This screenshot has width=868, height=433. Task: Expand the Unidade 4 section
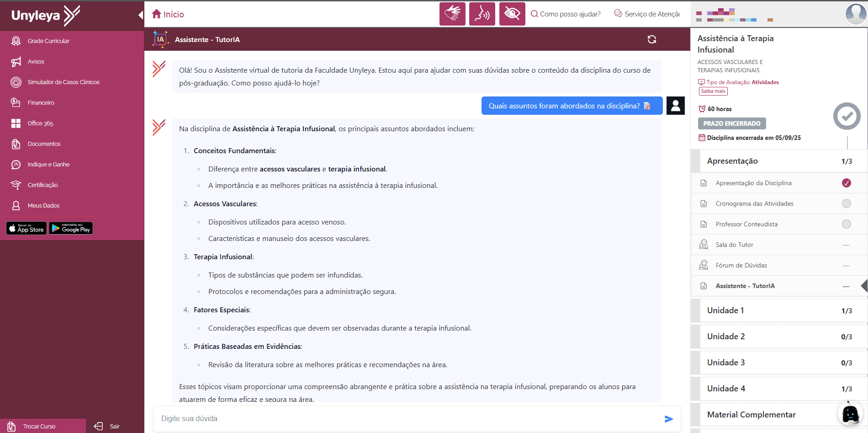(x=779, y=389)
